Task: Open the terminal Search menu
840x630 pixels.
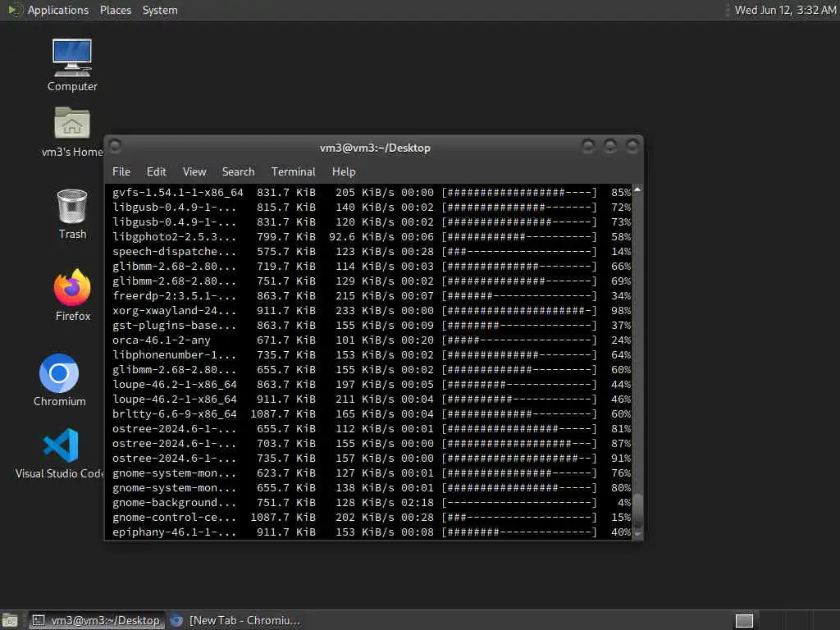Action: 239,171
